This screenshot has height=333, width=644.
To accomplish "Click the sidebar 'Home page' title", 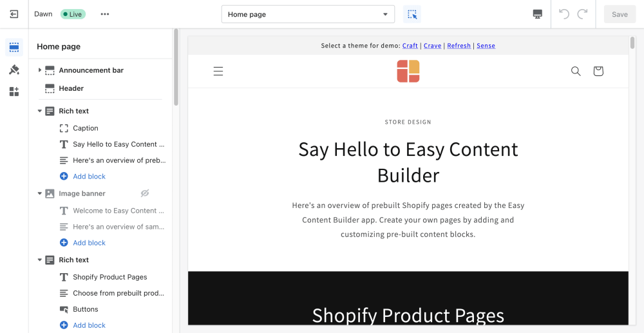I will (59, 47).
